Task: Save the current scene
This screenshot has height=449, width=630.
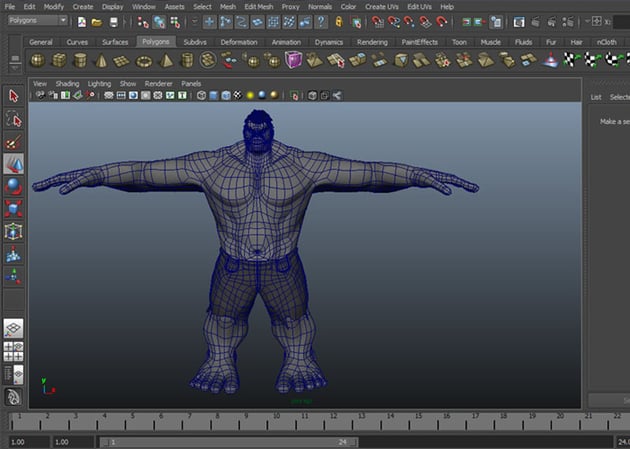Action: point(114,22)
